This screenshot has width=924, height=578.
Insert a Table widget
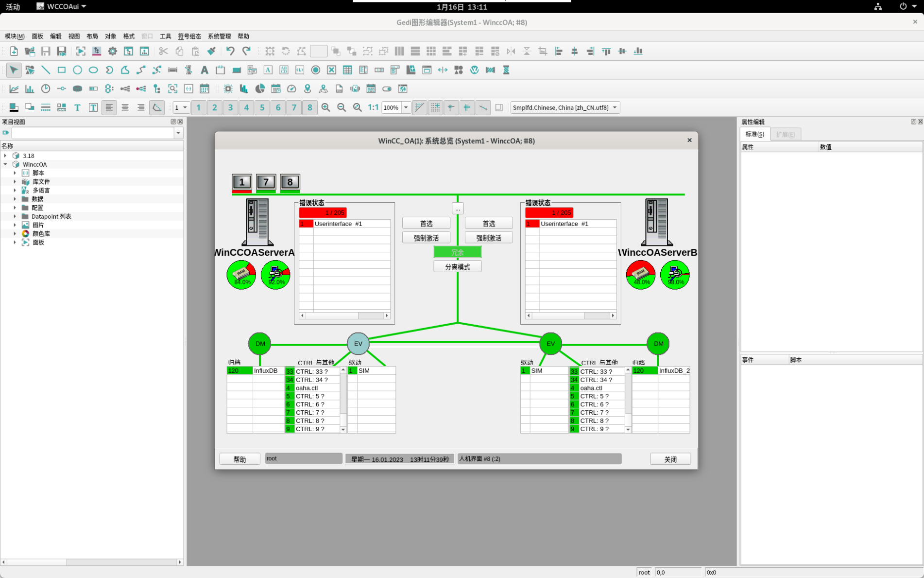347,70
